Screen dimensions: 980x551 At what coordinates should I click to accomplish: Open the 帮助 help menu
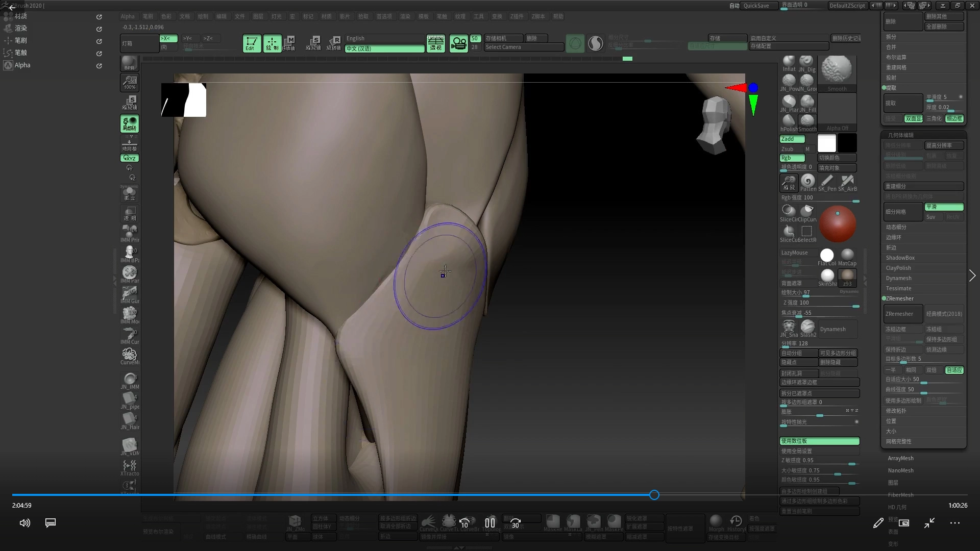558,16
